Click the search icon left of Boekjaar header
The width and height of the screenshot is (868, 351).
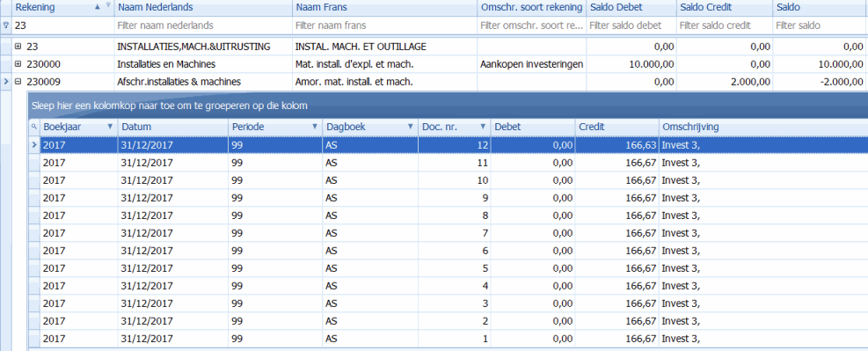[x=33, y=127]
